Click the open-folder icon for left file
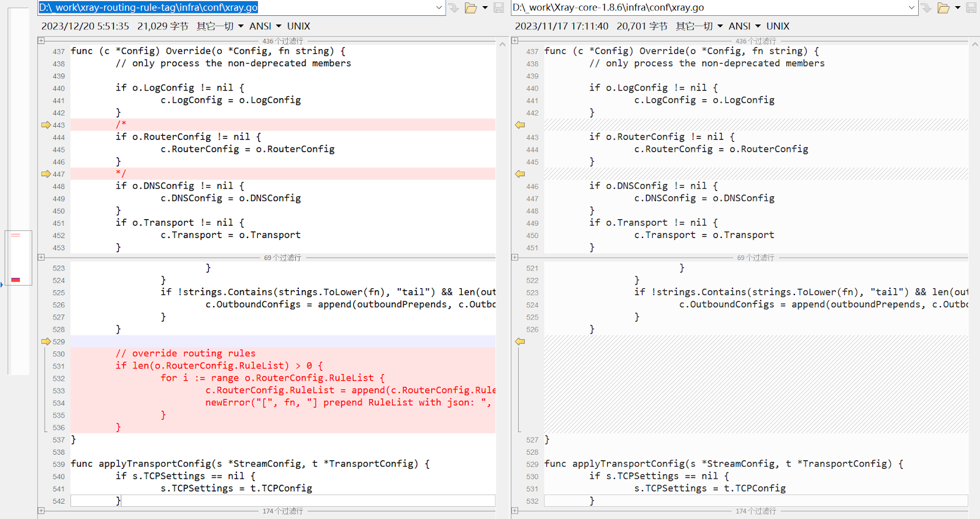The height and width of the screenshot is (519, 980). pyautogui.click(x=470, y=8)
